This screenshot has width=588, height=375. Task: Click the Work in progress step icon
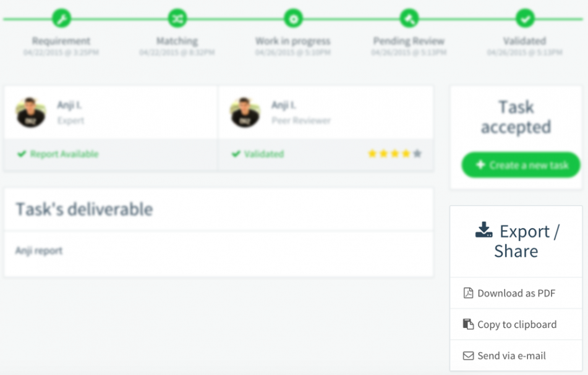(x=293, y=19)
